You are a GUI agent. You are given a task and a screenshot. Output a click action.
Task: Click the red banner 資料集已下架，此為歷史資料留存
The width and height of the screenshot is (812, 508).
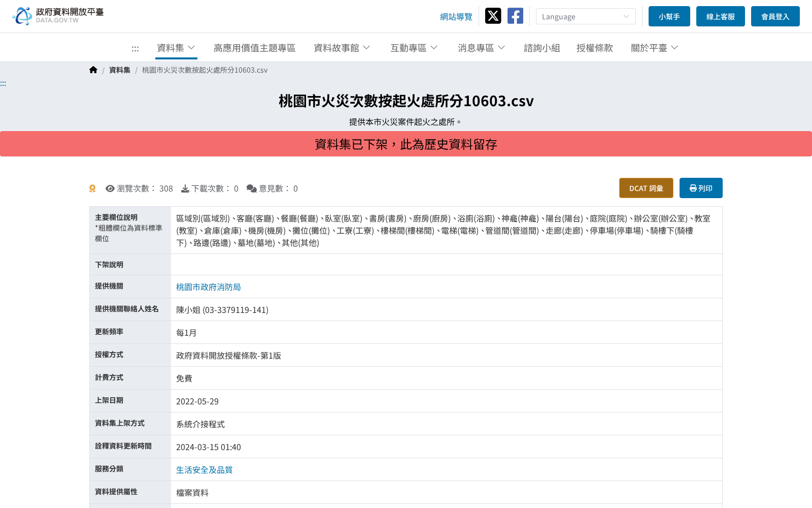[x=406, y=144]
